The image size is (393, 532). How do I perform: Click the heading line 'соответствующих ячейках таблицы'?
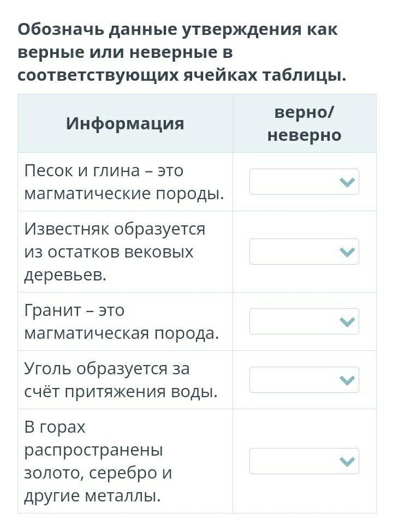[x=182, y=75]
